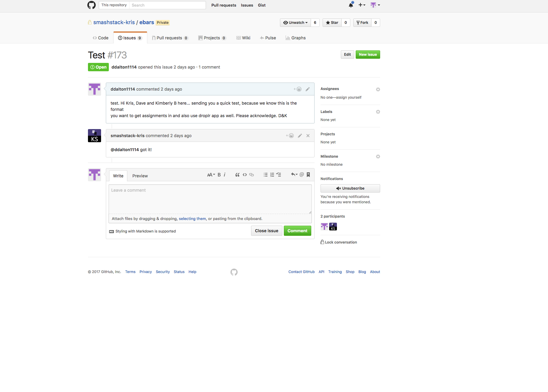Open the user avatar account menu
548x392 pixels.
coord(375,5)
